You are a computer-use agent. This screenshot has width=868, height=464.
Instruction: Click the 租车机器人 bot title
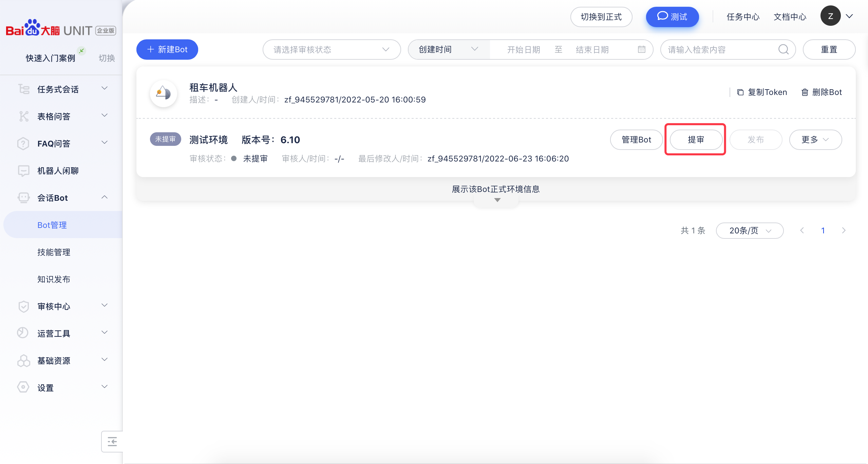click(213, 88)
